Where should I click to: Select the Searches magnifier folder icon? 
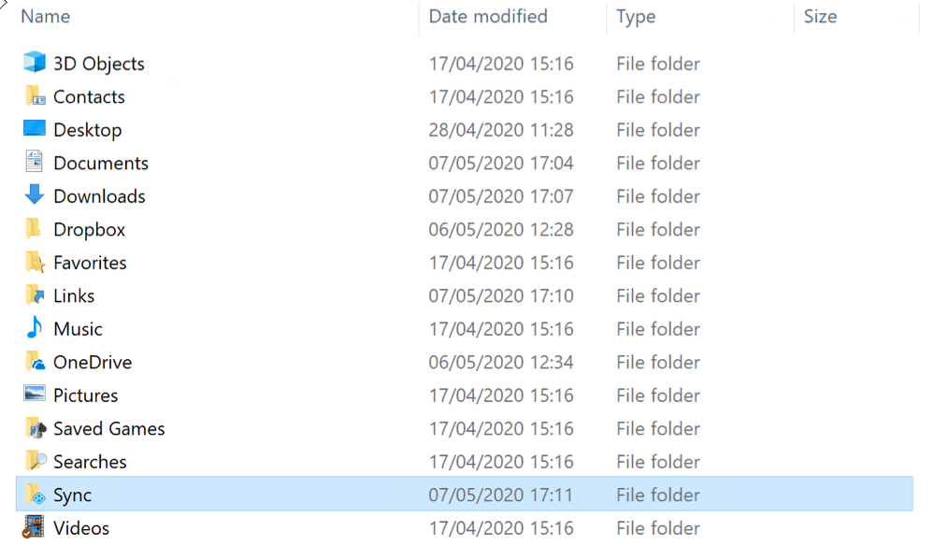click(x=35, y=461)
